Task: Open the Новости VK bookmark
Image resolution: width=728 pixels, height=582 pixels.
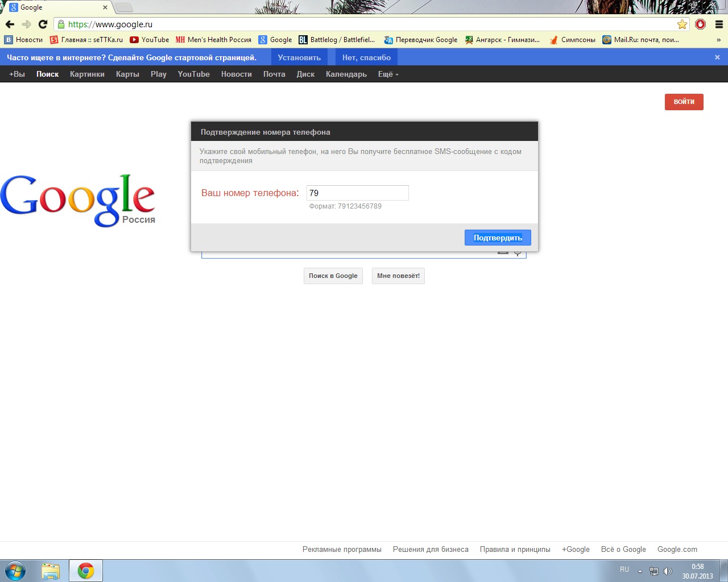Action: (x=24, y=40)
